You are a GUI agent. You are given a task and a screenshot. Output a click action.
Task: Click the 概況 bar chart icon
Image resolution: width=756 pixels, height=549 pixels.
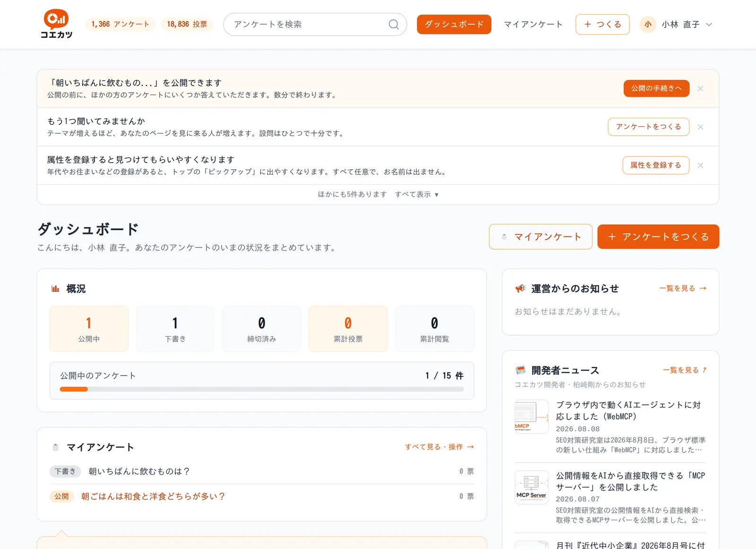(55, 288)
